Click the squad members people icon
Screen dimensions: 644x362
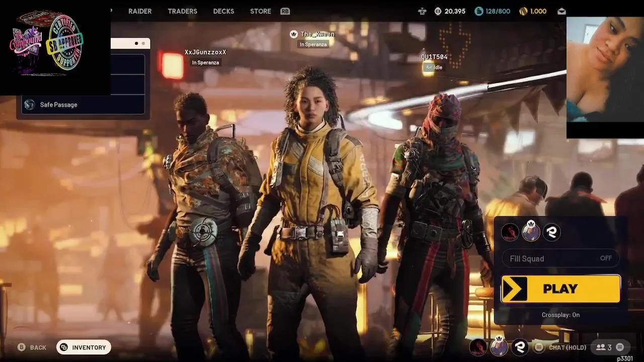pyautogui.click(x=600, y=347)
